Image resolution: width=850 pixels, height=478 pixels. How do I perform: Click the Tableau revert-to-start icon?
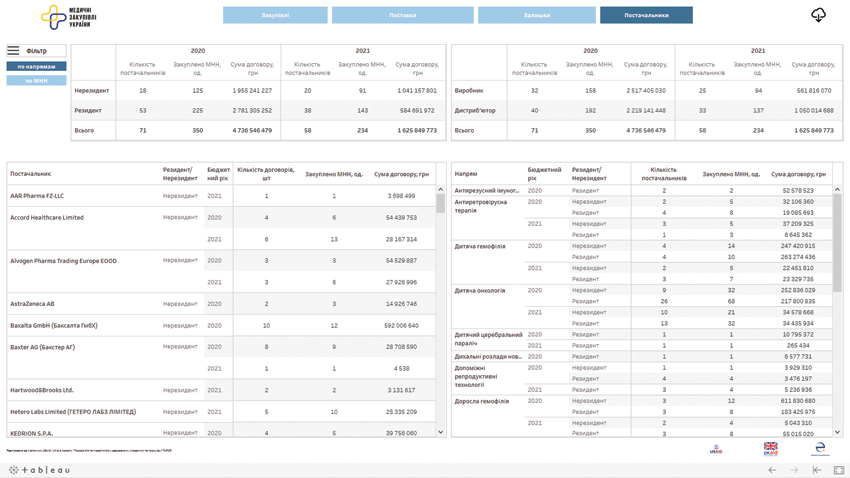click(817, 470)
